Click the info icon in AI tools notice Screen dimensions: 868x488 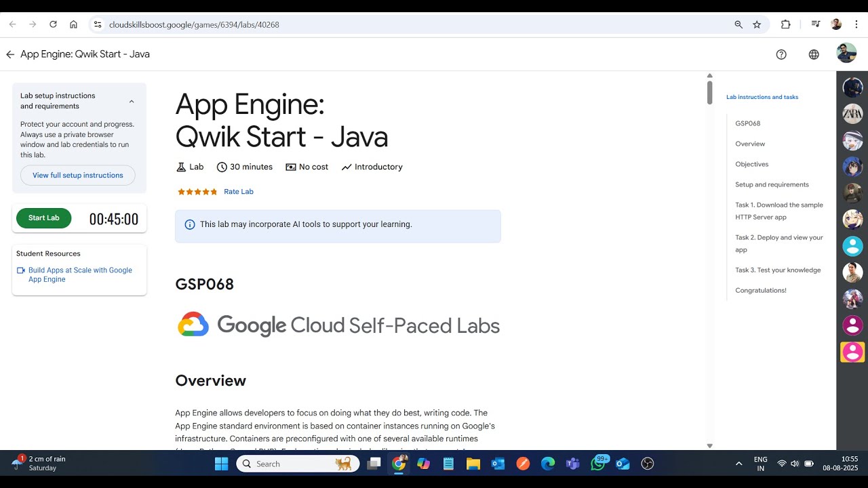[190, 224]
